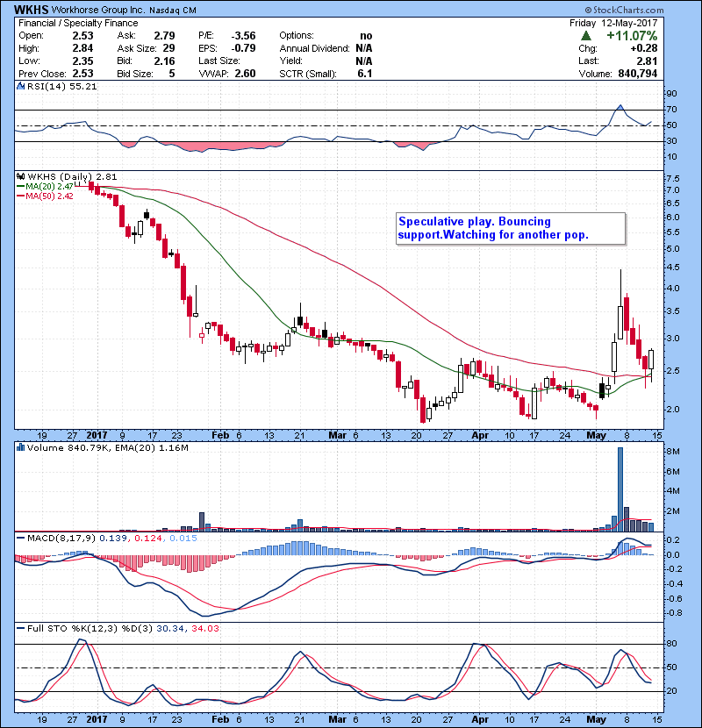This screenshot has width=702, height=728.
Task: Click the +11.07% percent change value
Action: pyautogui.click(x=632, y=36)
